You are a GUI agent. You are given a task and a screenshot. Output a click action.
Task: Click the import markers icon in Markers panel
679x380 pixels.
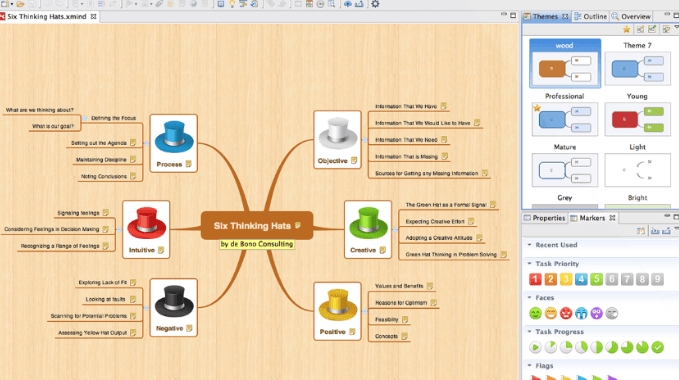655,231
